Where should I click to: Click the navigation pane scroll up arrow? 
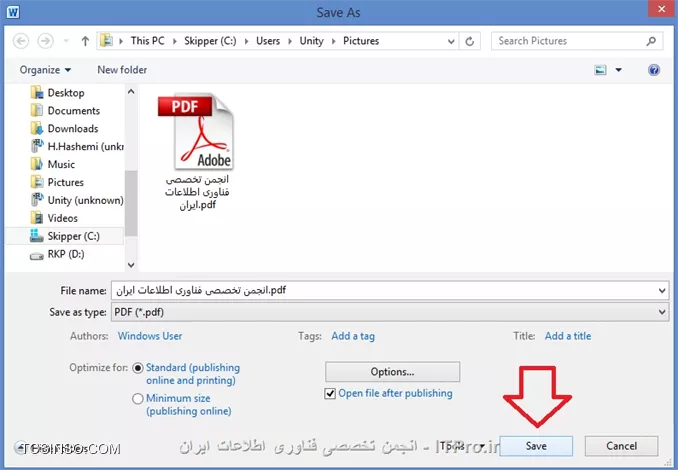[131, 92]
